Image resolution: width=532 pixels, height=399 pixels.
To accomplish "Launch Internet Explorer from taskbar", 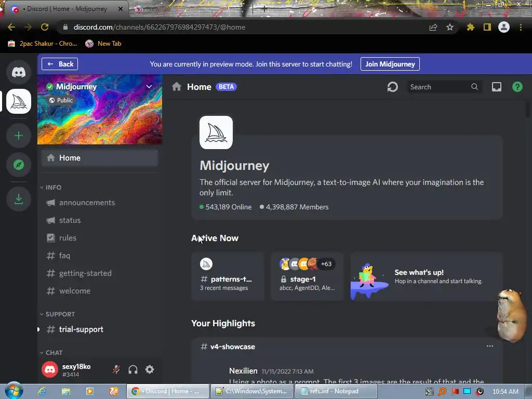I will tap(42, 391).
